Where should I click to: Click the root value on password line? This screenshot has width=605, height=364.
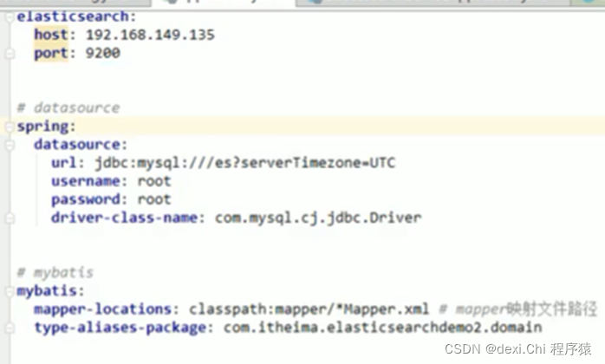click(x=154, y=200)
